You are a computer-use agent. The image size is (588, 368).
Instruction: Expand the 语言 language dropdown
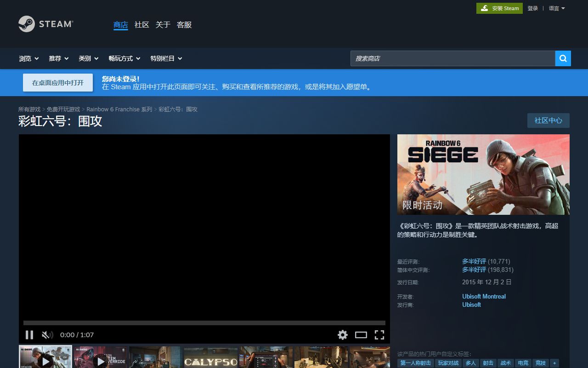(x=557, y=8)
